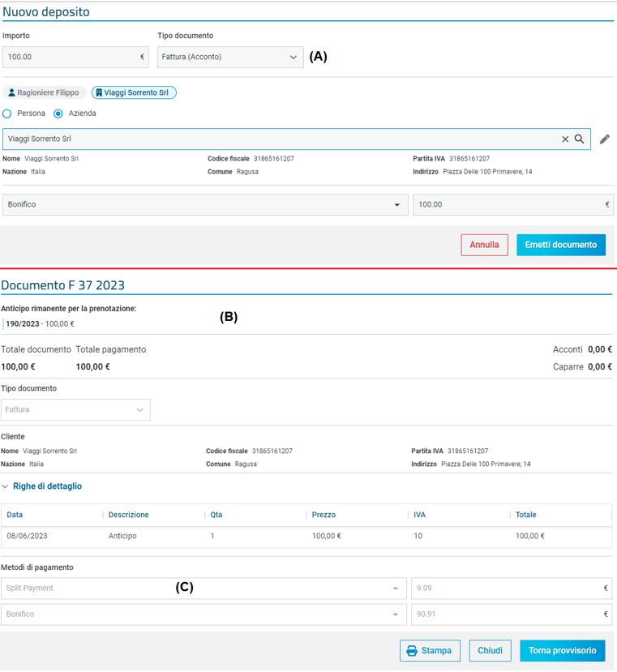Click the pencil edit icon beside company search

[605, 139]
